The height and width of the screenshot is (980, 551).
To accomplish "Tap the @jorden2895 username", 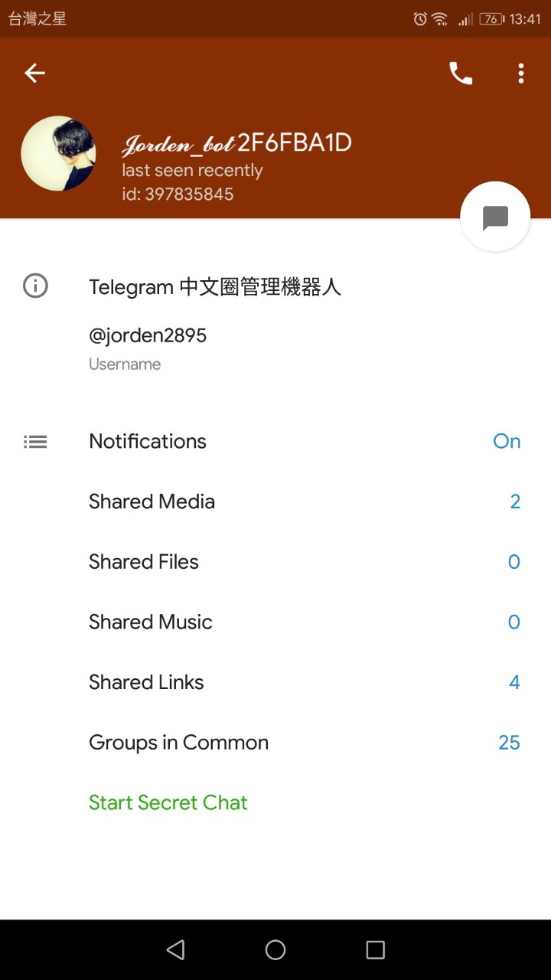I will tap(148, 335).
